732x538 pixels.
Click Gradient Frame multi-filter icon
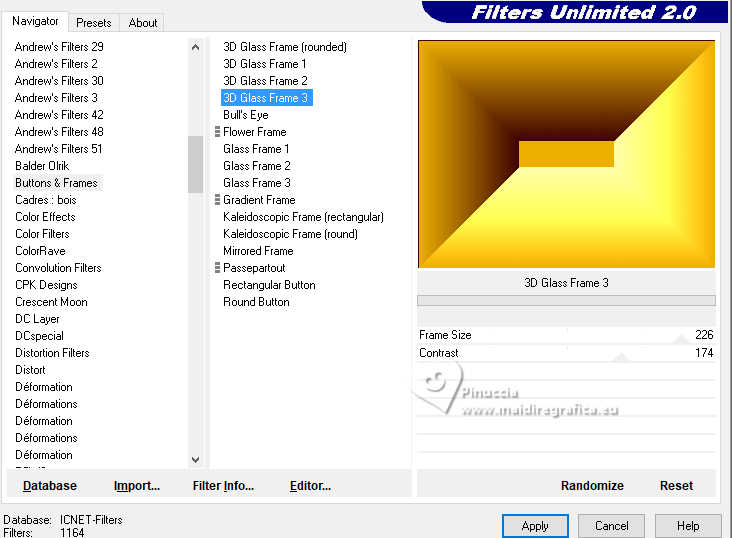tap(217, 200)
